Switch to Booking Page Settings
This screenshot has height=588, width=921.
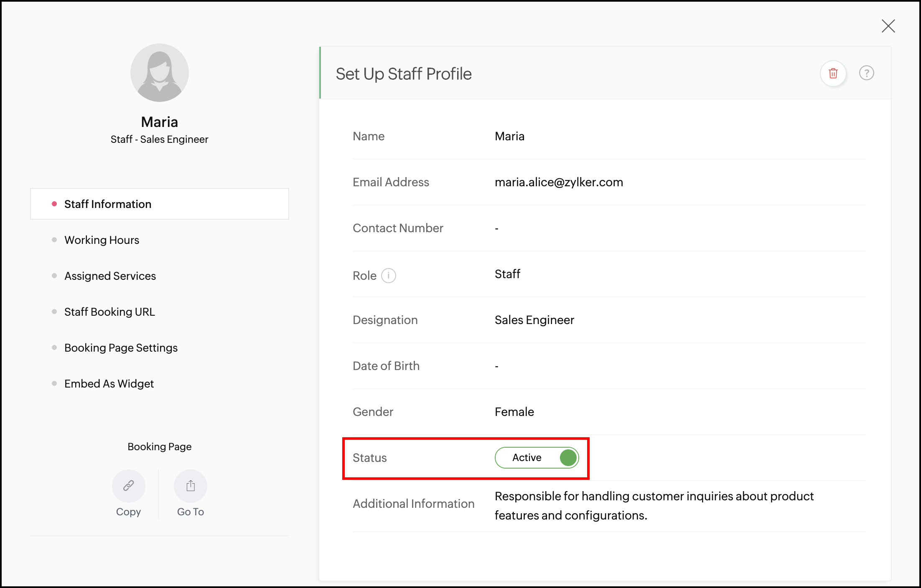tap(121, 348)
